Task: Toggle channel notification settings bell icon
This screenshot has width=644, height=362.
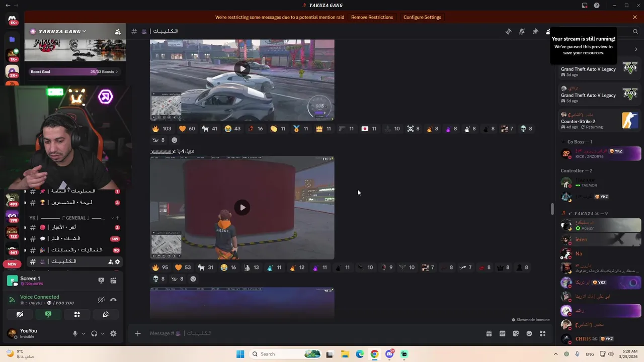Action: pyautogui.click(x=522, y=31)
